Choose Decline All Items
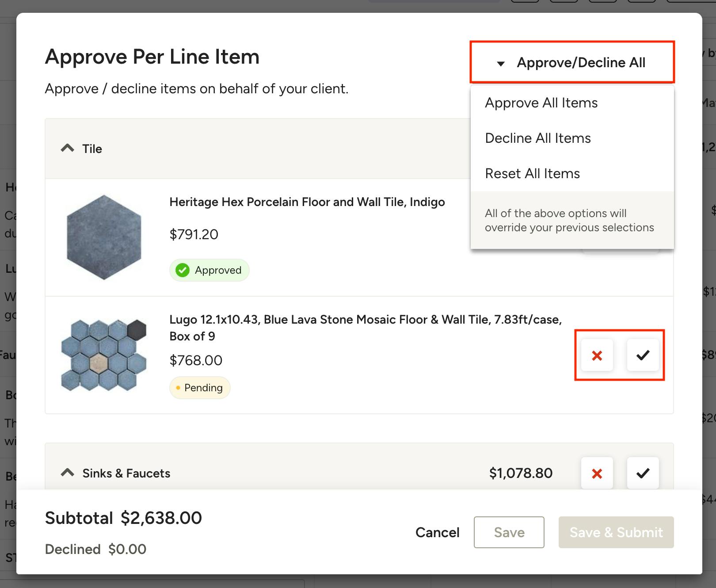The width and height of the screenshot is (716, 588). [537, 138]
